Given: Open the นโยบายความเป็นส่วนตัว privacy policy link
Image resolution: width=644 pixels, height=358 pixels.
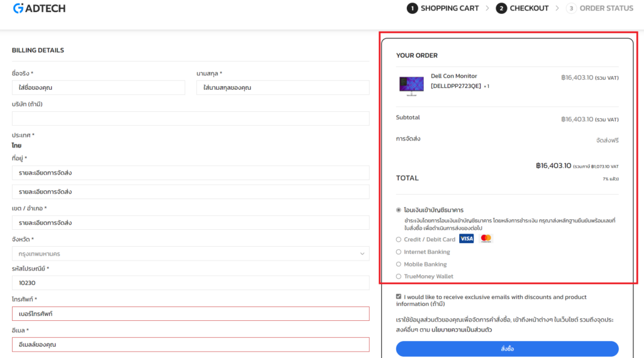Looking at the screenshot, I should pos(462,329).
